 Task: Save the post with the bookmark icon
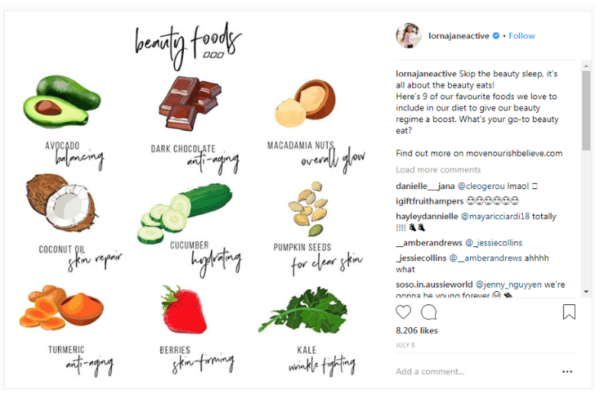(569, 312)
